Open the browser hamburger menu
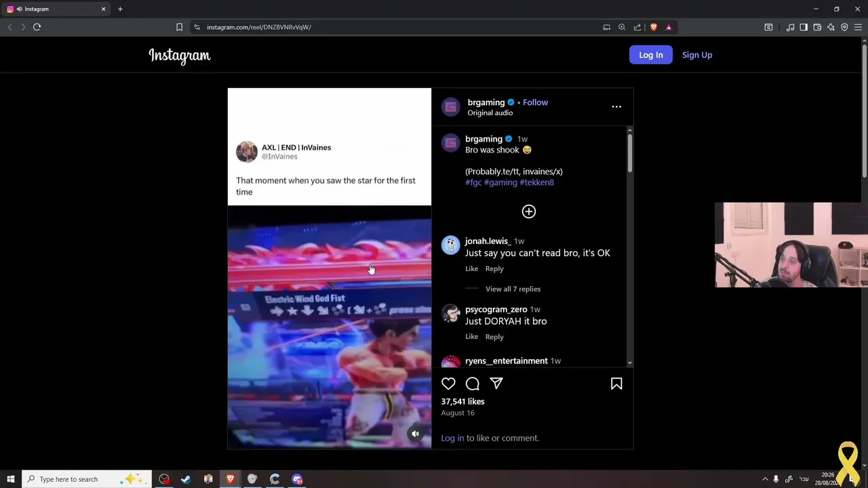Viewport: 868px width, 488px height. point(858,27)
